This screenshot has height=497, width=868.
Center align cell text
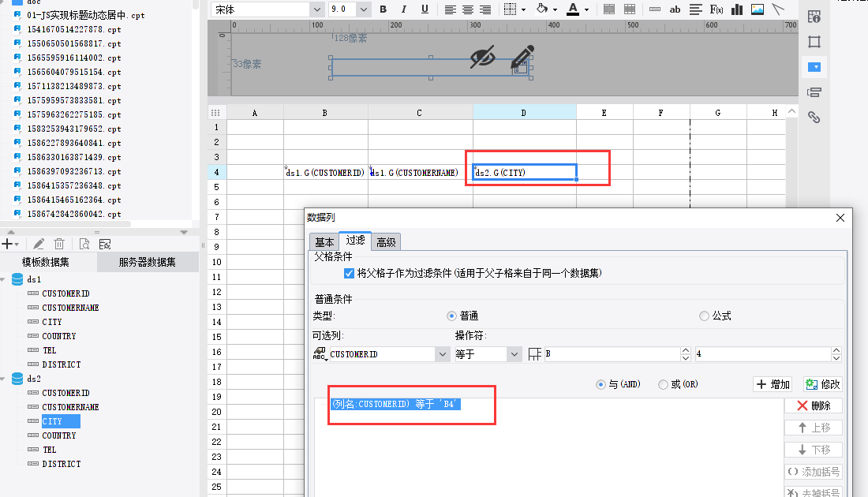(x=468, y=9)
